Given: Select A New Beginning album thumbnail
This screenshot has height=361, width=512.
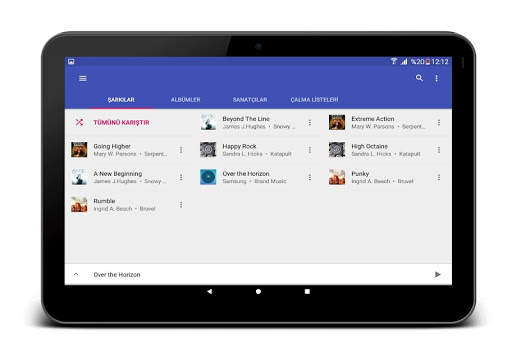Looking at the screenshot, I should 79,177.
